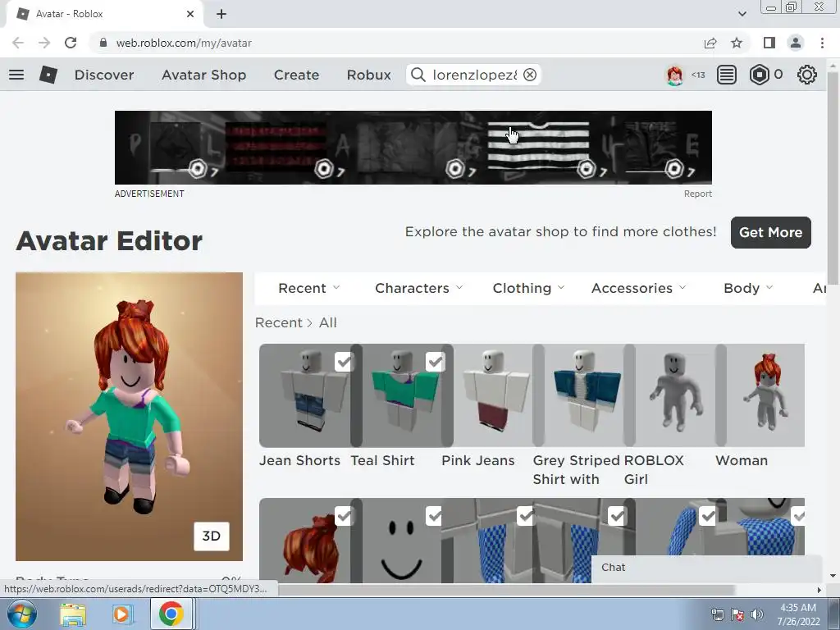The height and width of the screenshot is (630, 840).
Task: Go to the Create page
Action: click(x=296, y=75)
